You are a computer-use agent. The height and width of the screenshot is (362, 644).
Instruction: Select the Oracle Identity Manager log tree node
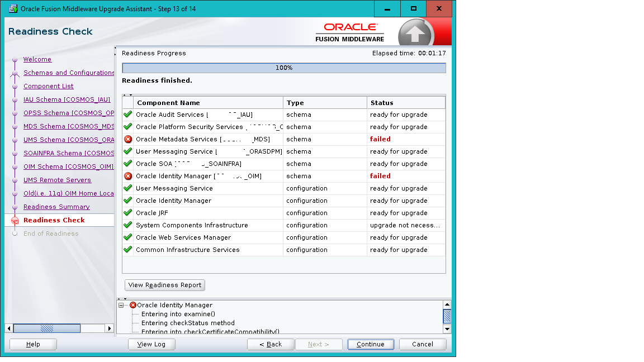[174, 305]
